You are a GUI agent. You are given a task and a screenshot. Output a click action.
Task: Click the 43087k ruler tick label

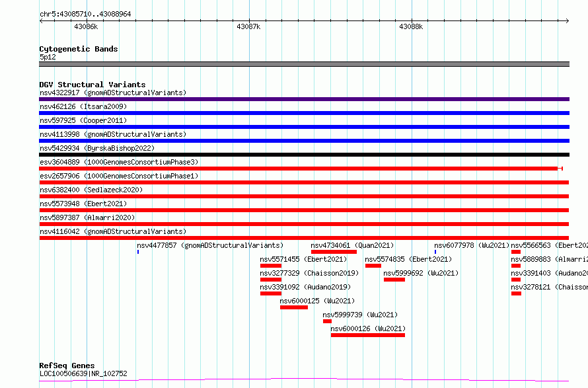(248, 26)
